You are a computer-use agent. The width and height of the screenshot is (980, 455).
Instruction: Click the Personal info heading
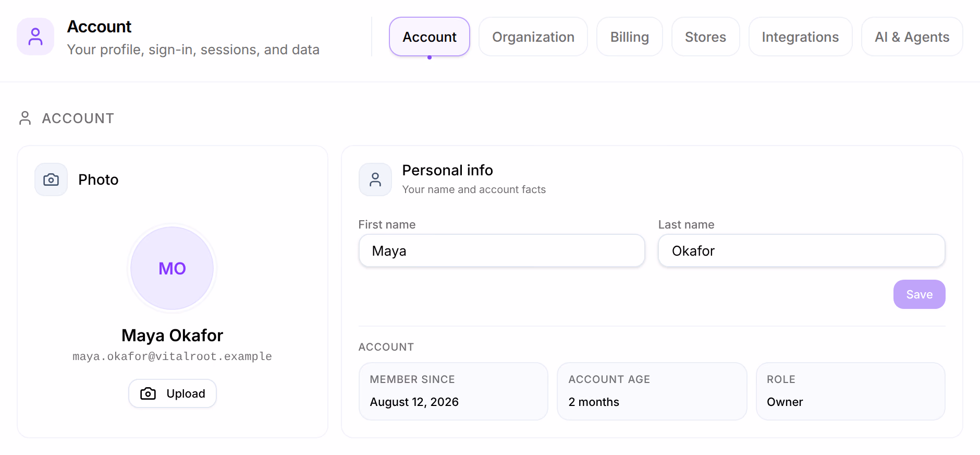click(x=448, y=170)
